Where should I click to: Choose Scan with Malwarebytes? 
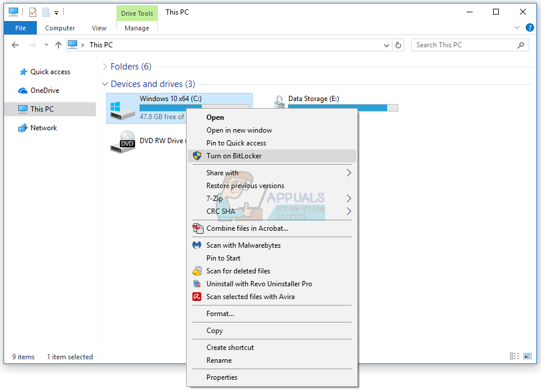click(x=272, y=245)
